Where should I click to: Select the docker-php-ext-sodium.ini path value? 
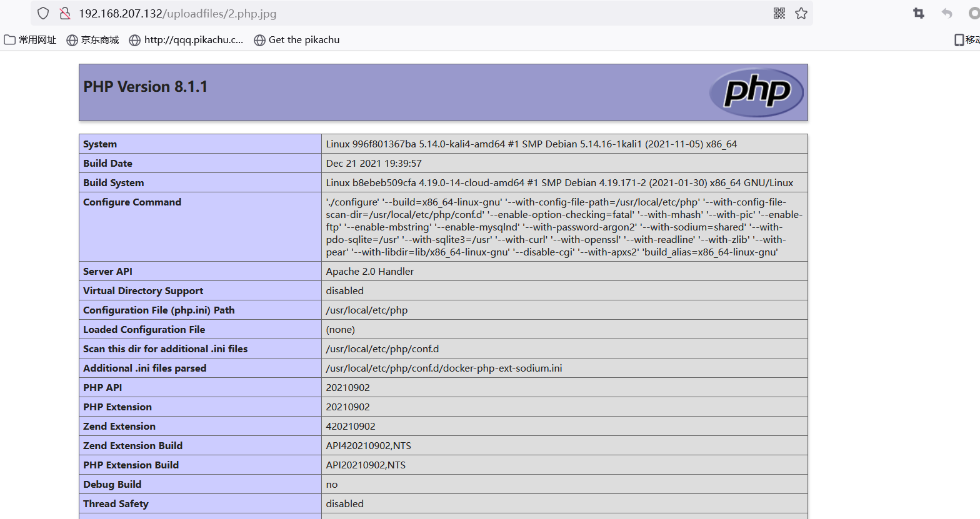(x=444, y=368)
